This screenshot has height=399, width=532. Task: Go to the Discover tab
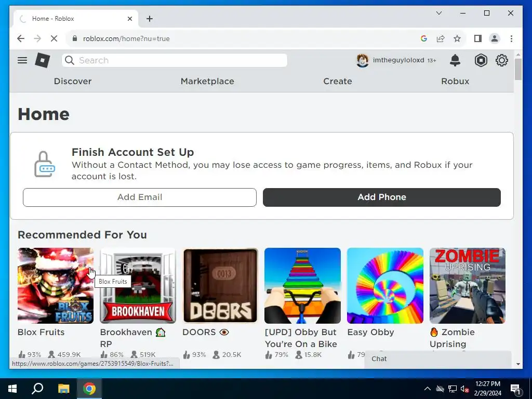coord(73,81)
